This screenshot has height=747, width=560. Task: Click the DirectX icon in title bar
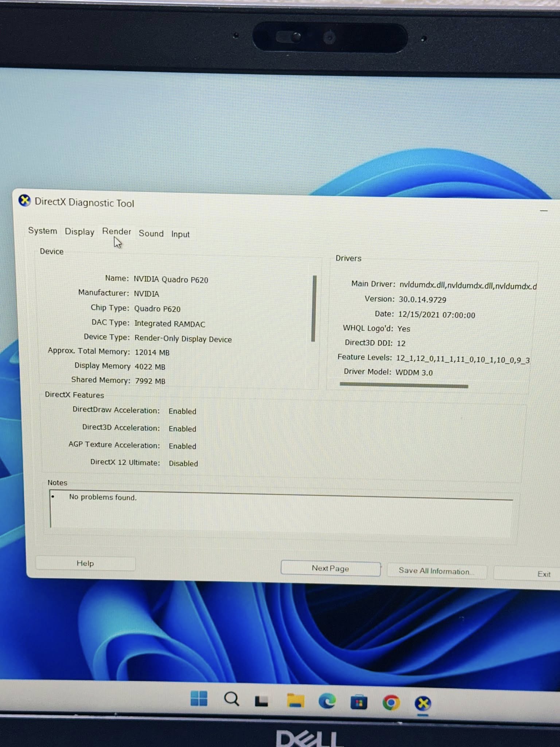pyautogui.click(x=24, y=201)
